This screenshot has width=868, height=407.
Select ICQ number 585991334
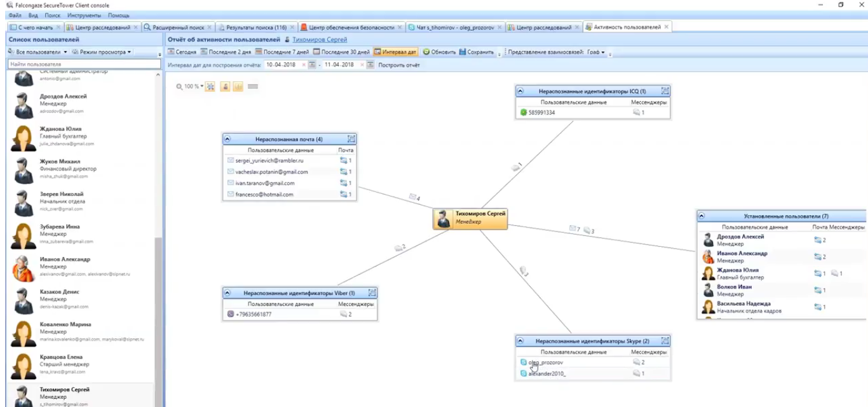point(542,113)
